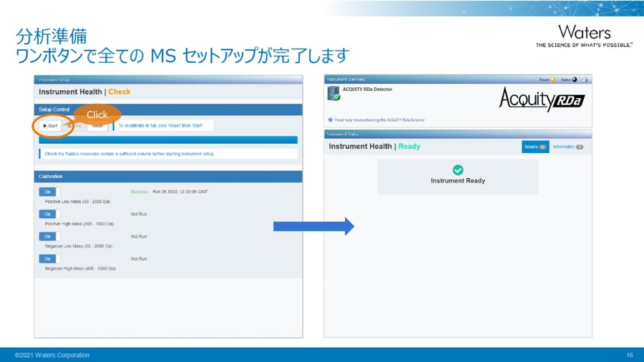Click the print icon in Instrument Summary

[x=585, y=79]
